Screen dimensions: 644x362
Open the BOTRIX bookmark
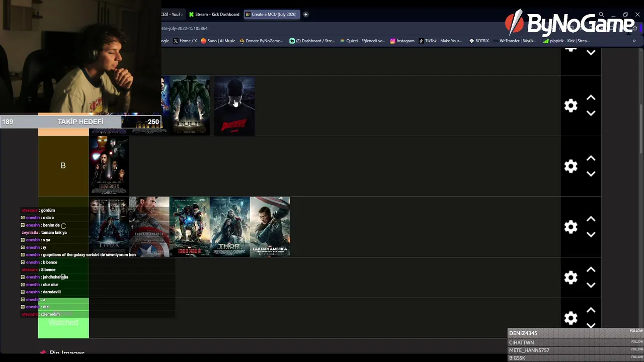[479, 41]
